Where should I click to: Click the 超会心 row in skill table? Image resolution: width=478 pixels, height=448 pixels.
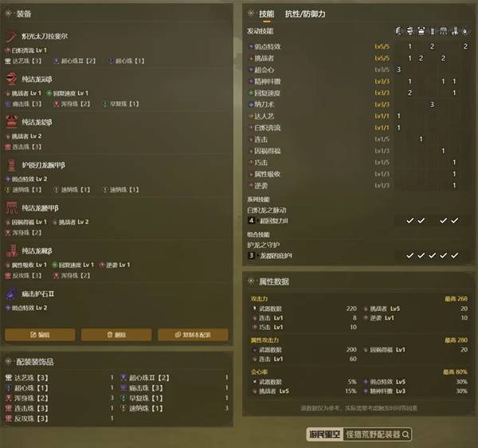pos(358,70)
